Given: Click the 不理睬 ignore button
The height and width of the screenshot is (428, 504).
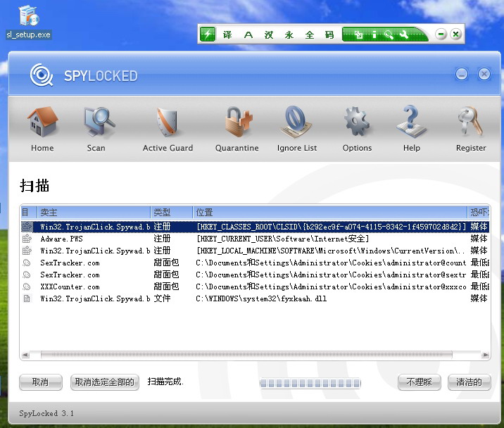Looking at the screenshot, I should (x=419, y=382).
